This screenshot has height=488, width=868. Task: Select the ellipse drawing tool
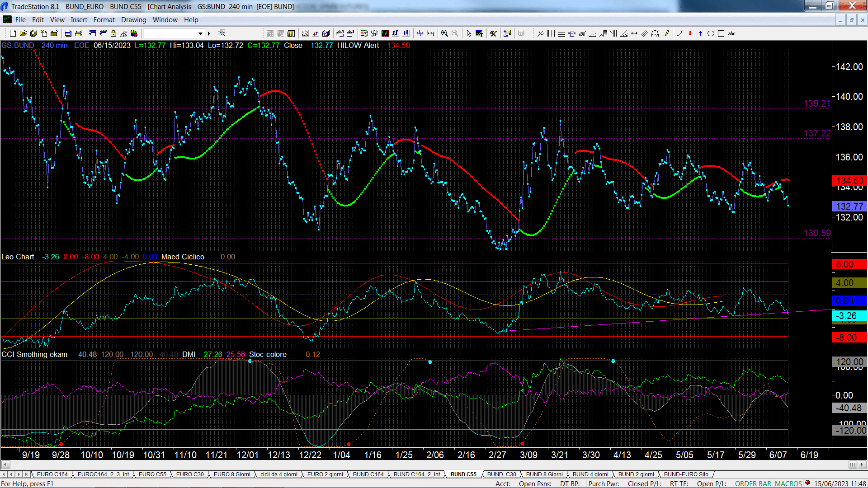tap(711, 33)
